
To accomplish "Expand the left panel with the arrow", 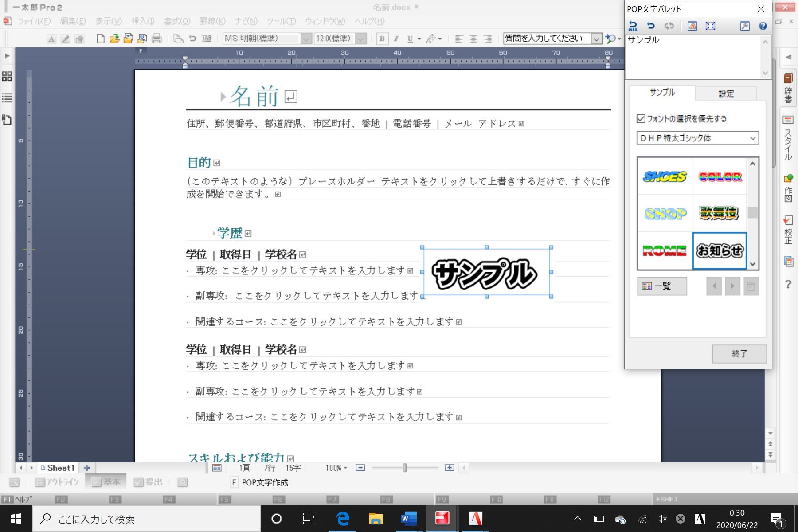I will point(7,56).
